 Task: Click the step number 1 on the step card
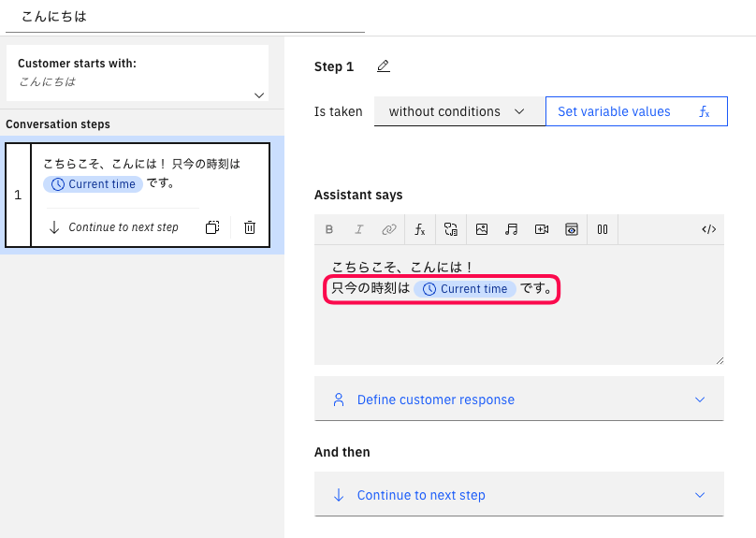click(18, 195)
